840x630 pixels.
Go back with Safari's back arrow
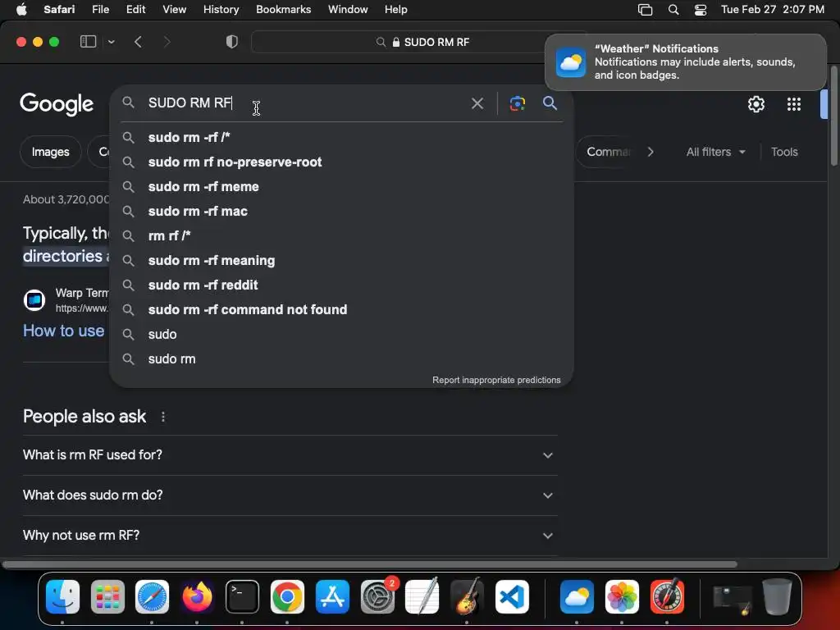(x=138, y=42)
